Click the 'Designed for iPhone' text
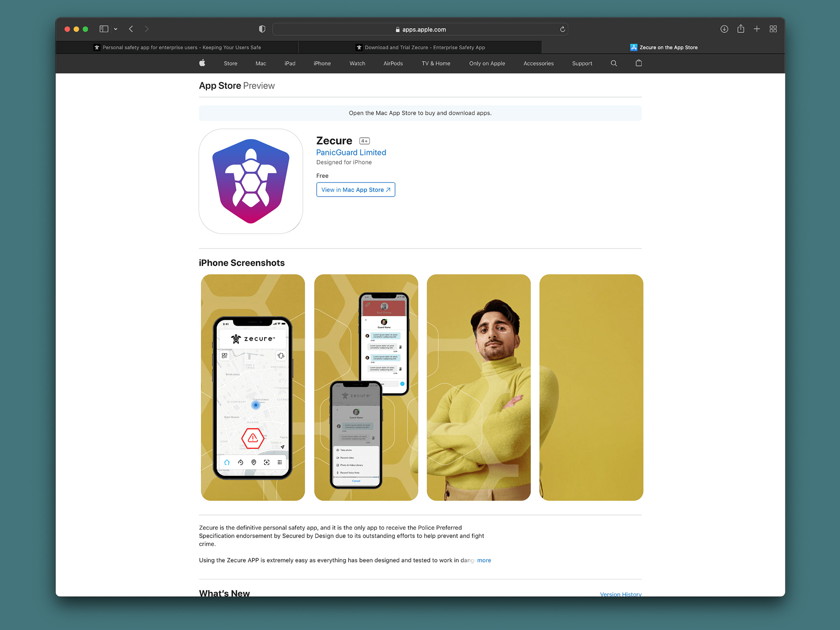This screenshot has width=840, height=630. [x=344, y=162]
